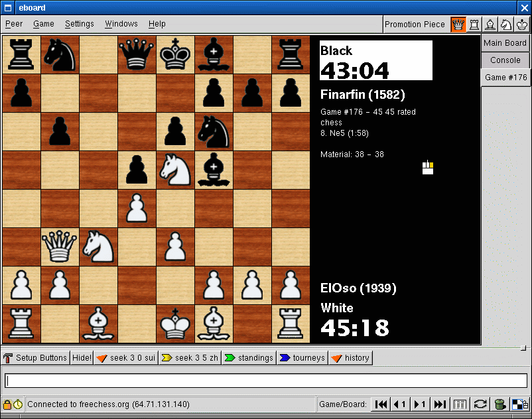This screenshot has height=419, width=532.
Task: Open the Peer menu
Action: pyautogui.click(x=14, y=24)
